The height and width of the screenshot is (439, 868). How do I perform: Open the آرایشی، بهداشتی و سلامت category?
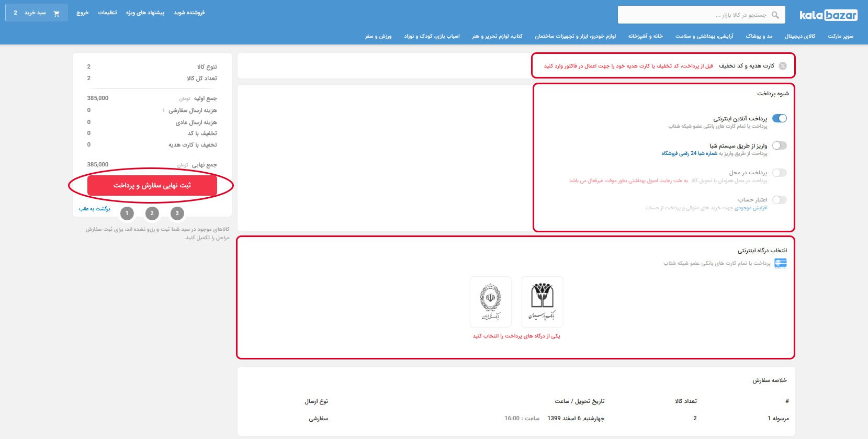tap(704, 36)
